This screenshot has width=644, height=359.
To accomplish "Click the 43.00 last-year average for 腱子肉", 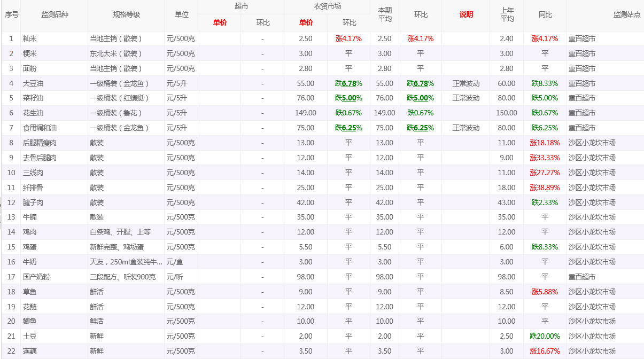I will 507,202.
